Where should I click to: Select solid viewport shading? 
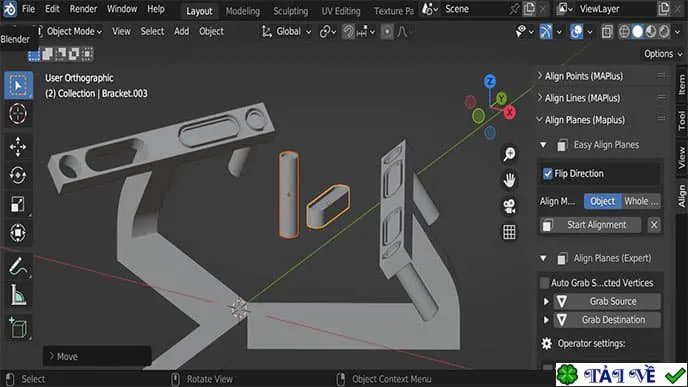tap(638, 32)
